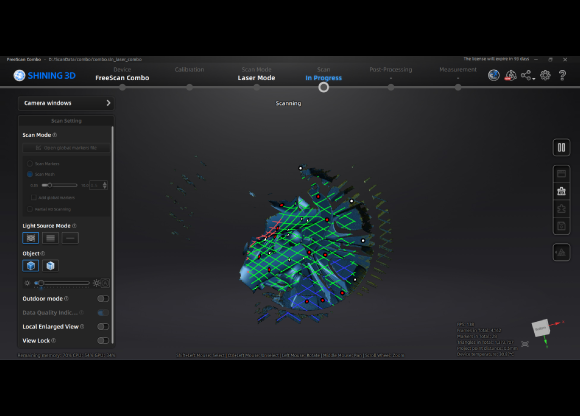
Task: Go to Measurement step
Action: click(x=458, y=70)
